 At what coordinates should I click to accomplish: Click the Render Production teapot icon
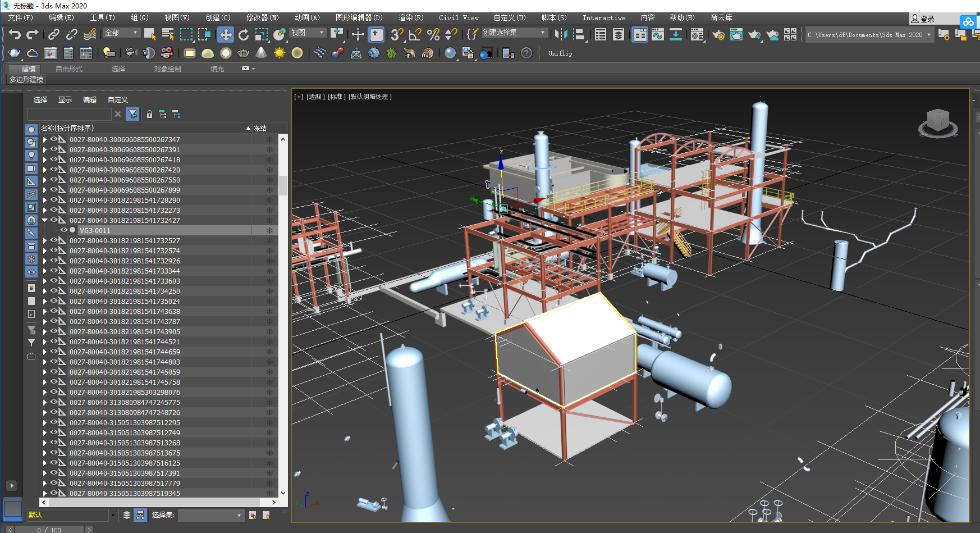click(754, 34)
